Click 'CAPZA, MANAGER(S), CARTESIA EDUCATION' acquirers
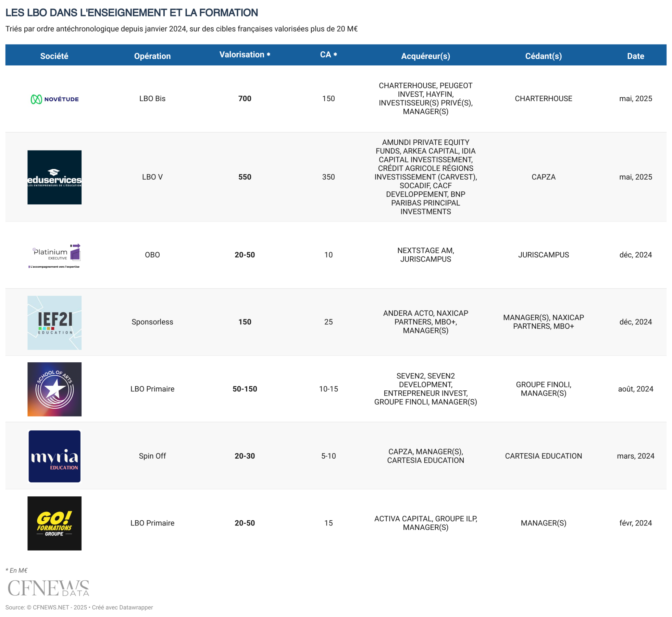Image resolution: width=672 pixels, height=617 pixels. (425, 456)
